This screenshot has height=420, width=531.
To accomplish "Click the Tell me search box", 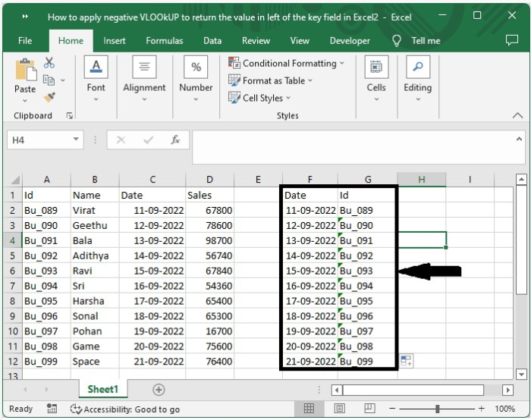I will [x=425, y=41].
